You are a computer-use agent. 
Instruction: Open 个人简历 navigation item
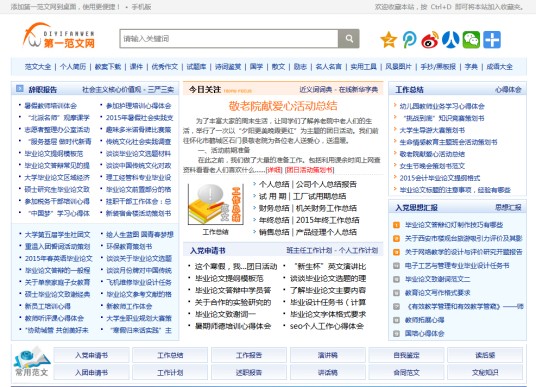pyautogui.click(x=73, y=67)
